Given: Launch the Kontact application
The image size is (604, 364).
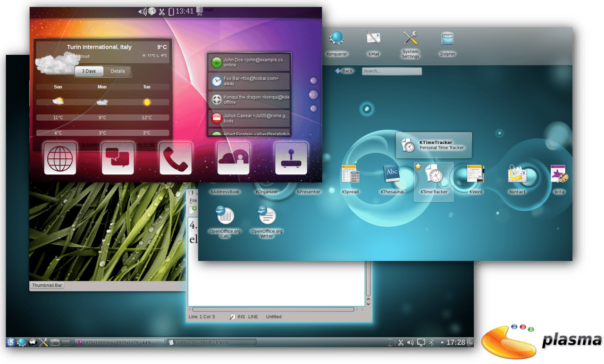Looking at the screenshot, I should (517, 179).
